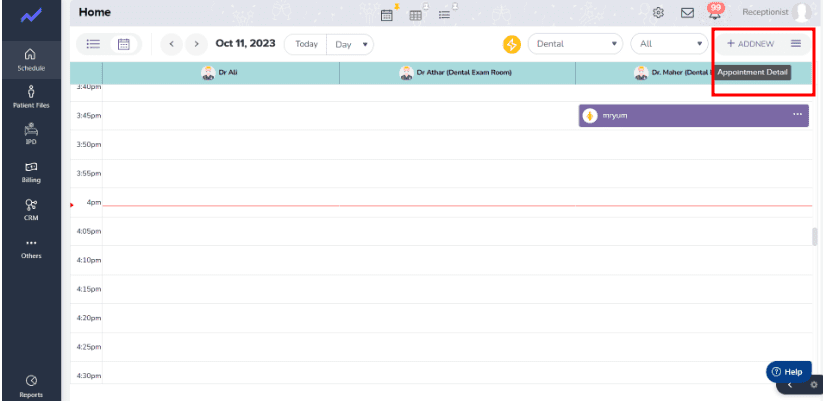This screenshot has height=401, width=823.
Task: Expand the Day view dropdown
Action: (350, 44)
